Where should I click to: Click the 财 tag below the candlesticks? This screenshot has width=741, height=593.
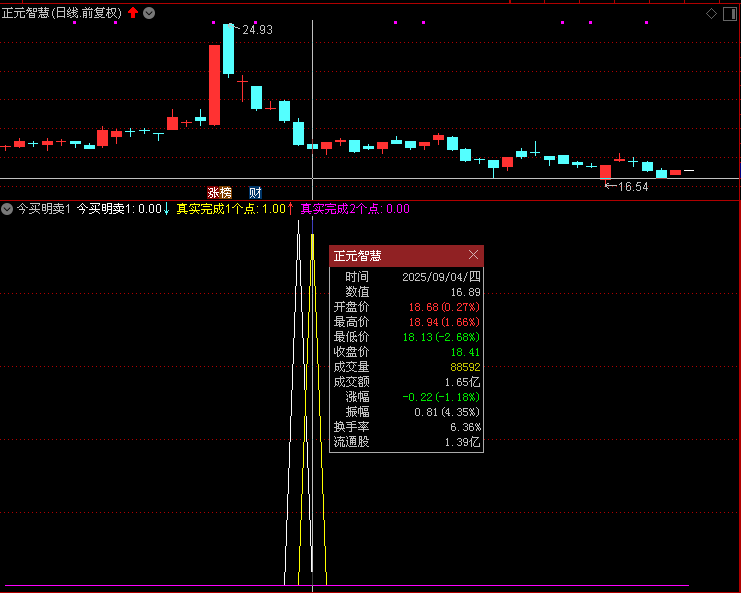coord(255,192)
